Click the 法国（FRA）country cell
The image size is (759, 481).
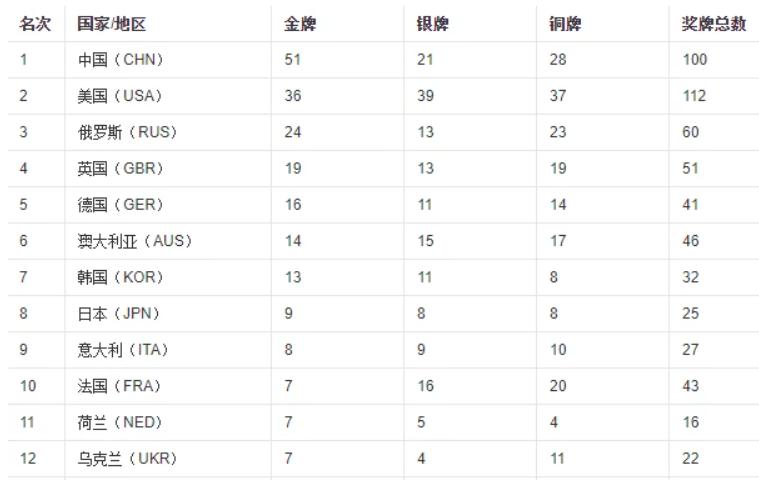[120, 386]
